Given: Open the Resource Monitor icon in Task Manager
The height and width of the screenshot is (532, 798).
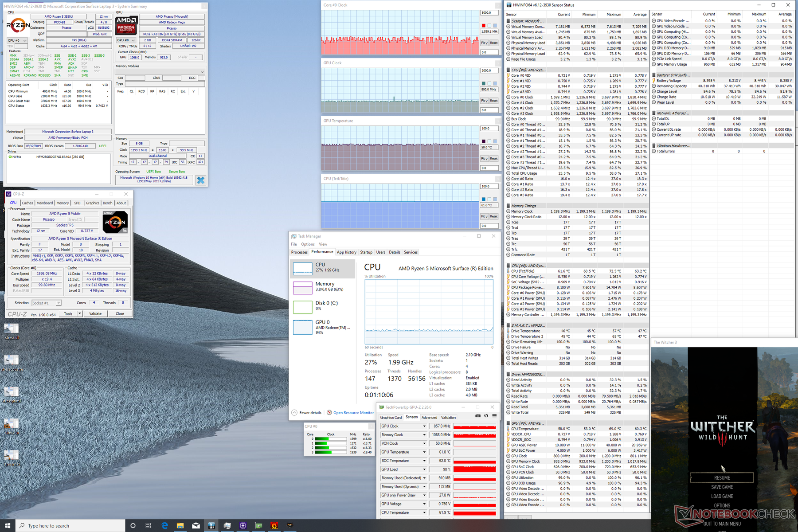Looking at the screenshot, I should pos(329,412).
